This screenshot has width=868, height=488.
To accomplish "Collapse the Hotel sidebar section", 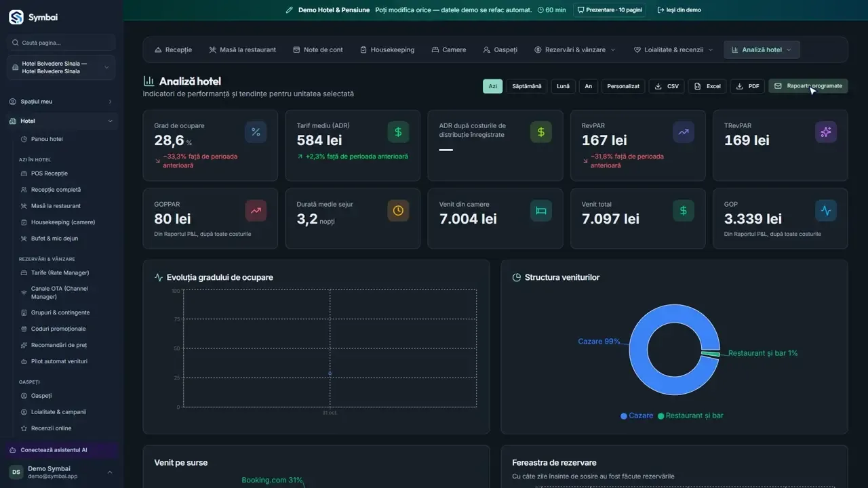I will click(x=62, y=121).
